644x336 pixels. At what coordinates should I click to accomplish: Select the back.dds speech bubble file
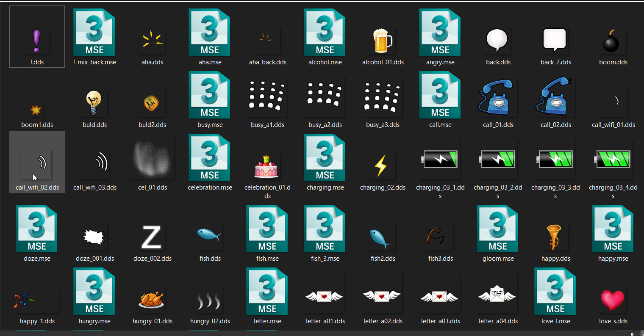click(x=498, y=41)
